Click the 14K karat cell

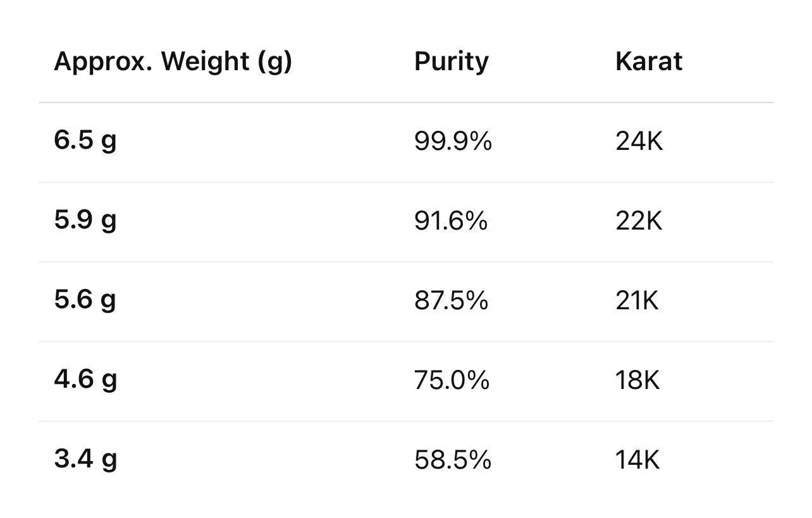point(637,460)
